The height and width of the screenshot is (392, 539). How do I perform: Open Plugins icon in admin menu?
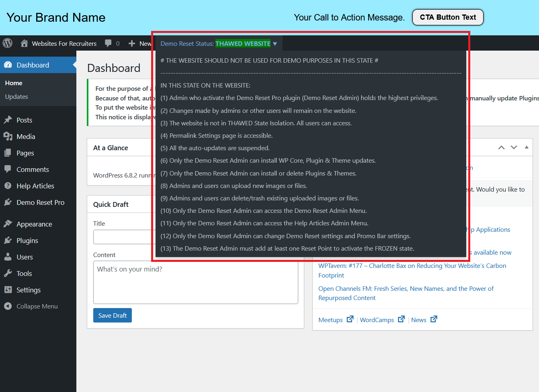coord(8,240)
